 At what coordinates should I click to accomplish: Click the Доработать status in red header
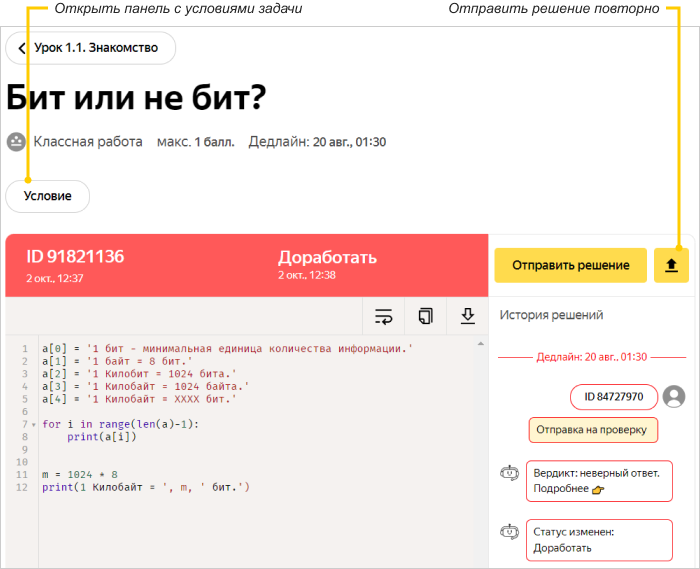[327, 257]
